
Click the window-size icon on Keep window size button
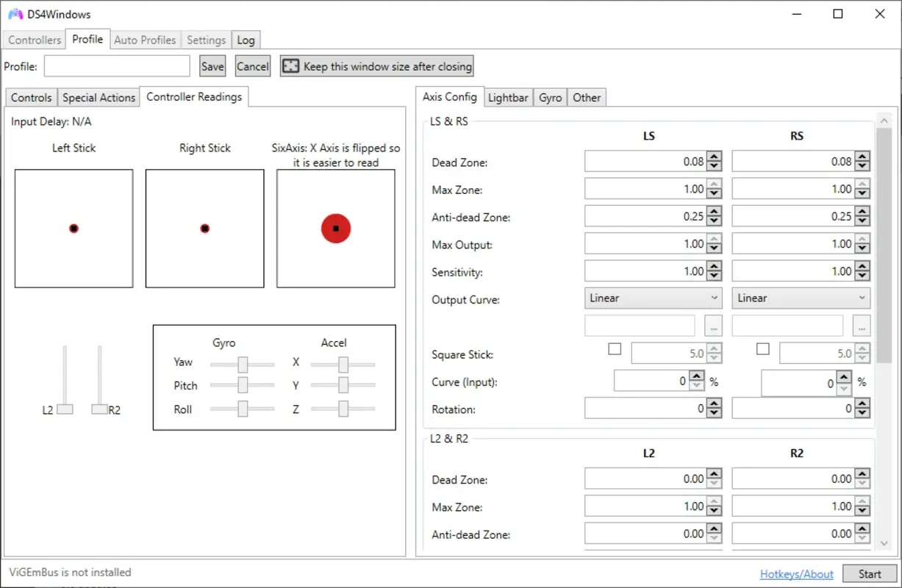(x=290, y=65)
